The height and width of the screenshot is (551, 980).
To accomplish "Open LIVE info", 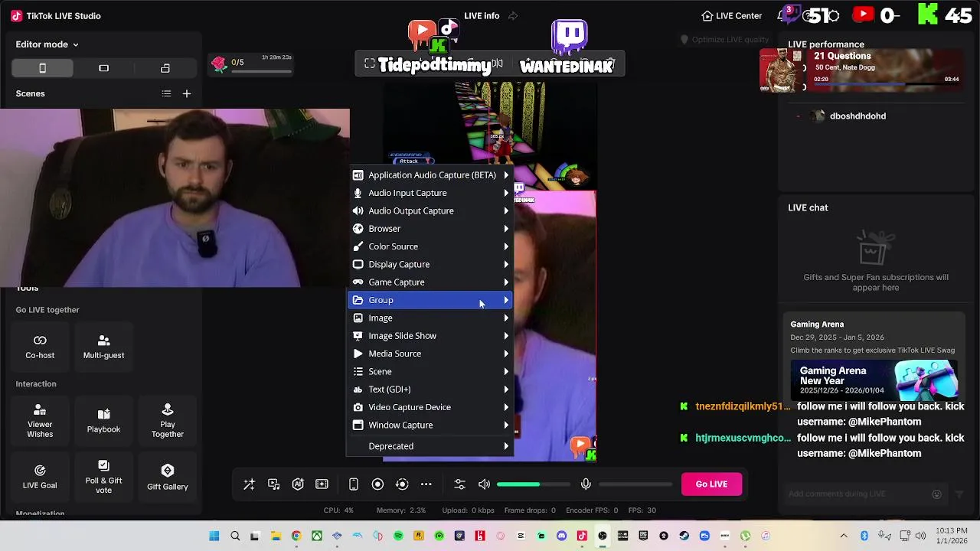I will click(482, 16).
